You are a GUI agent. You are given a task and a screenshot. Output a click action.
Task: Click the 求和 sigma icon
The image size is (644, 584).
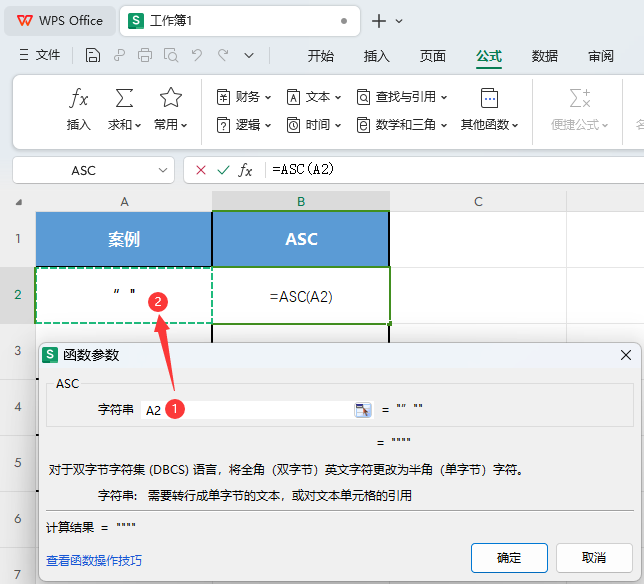pyautogui.click(x=124, y=98)
